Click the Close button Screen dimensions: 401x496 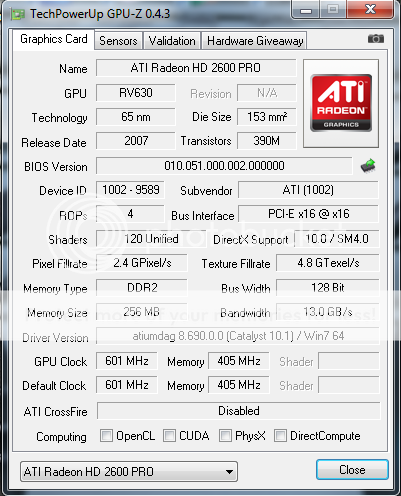(352, 470)
